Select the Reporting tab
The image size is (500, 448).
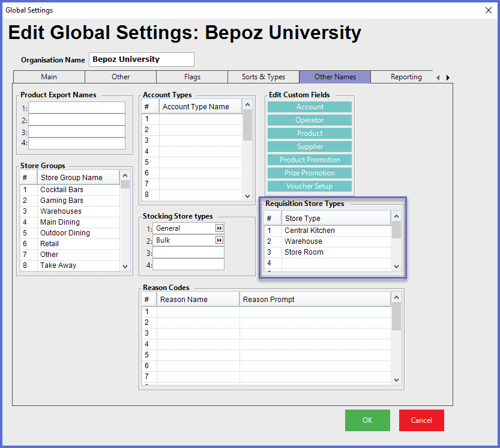click(x=406, y=77)
